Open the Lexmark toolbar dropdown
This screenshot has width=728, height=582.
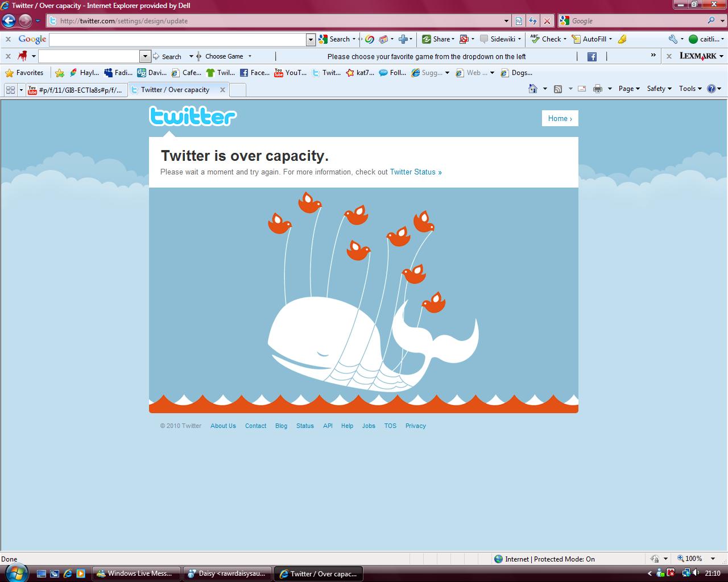click(x=722, y=56)
